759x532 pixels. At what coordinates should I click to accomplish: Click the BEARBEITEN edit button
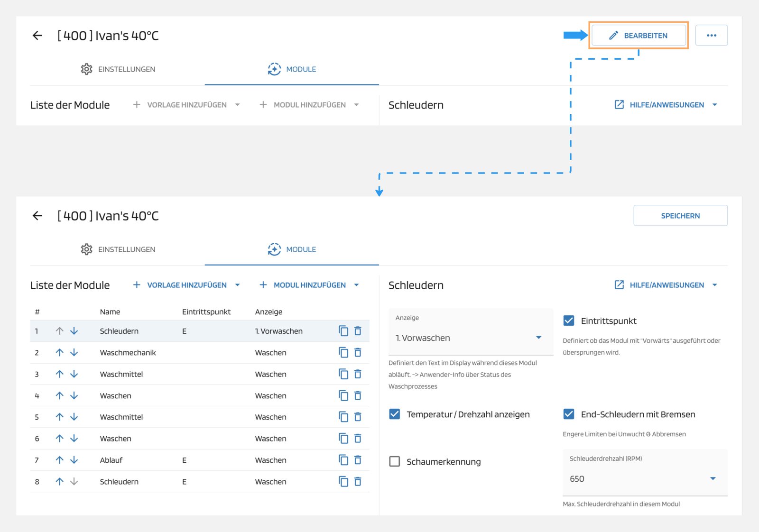tap(639, 36)
